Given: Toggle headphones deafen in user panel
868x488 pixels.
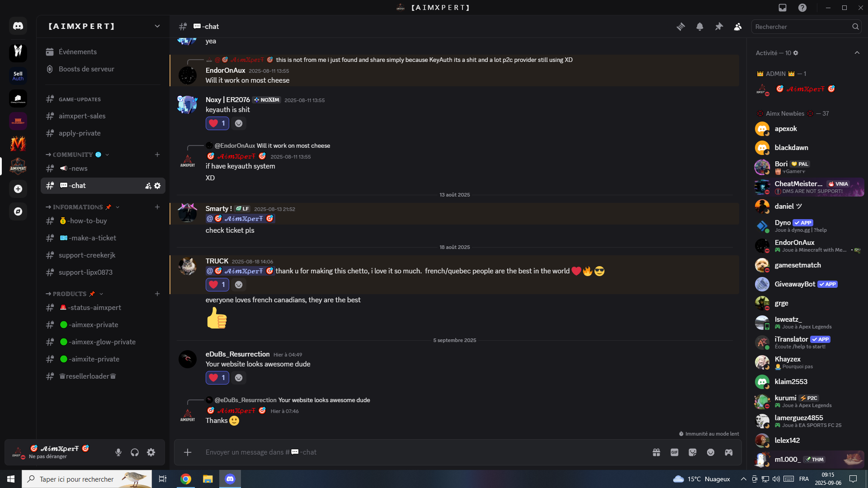Looking at the screenshot, I should pyautogui.click(x=135, y=452).
